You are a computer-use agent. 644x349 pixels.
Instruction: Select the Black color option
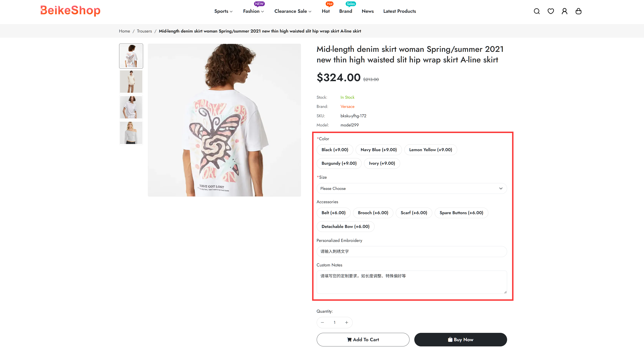335,150
